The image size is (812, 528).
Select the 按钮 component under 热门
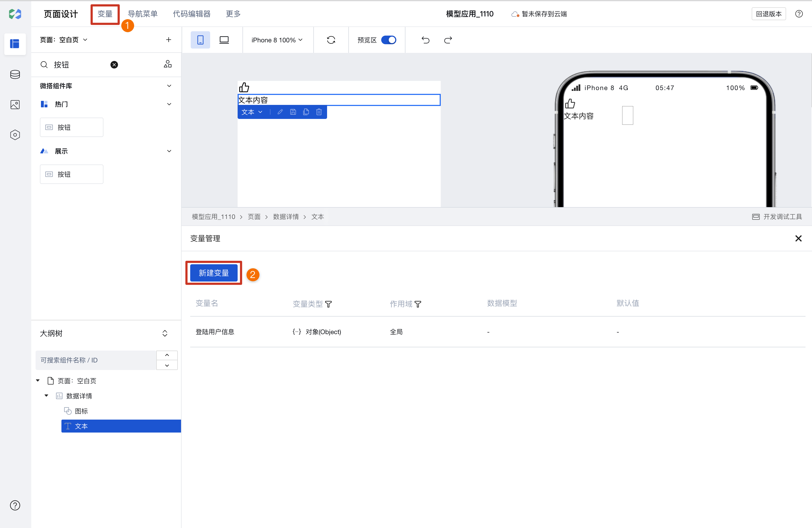coord(72,127)
